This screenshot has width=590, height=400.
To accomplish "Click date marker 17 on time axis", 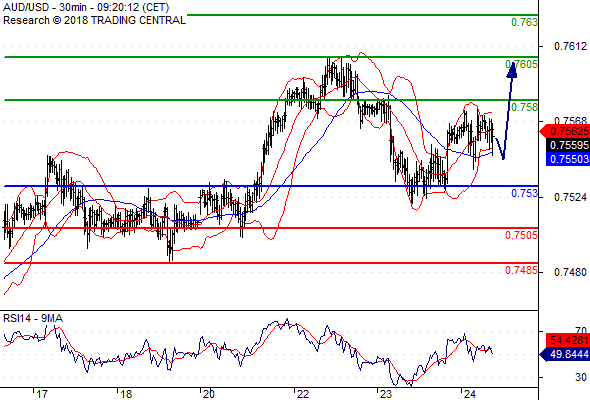I will coord(42,394).
